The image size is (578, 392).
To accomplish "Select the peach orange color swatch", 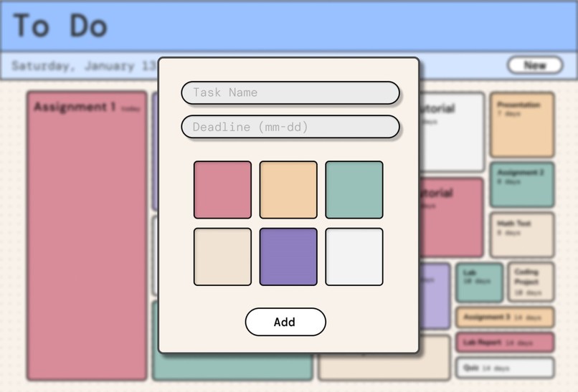I will (288, 190).
